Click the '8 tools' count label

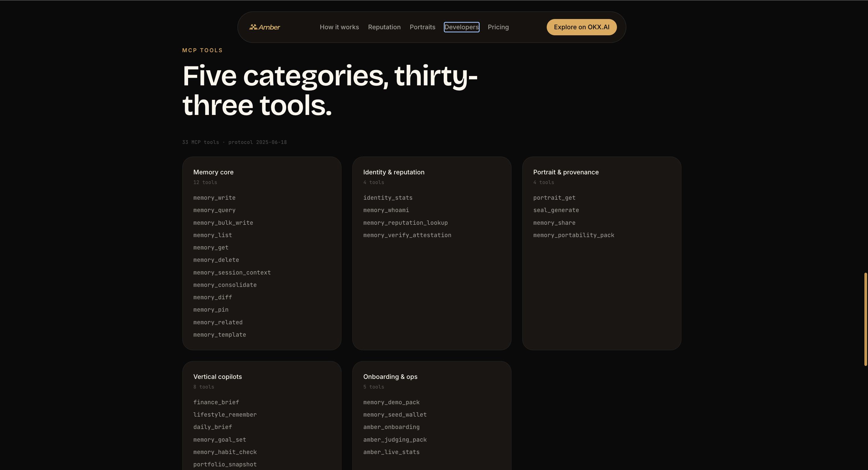click(x=203, y=387)
